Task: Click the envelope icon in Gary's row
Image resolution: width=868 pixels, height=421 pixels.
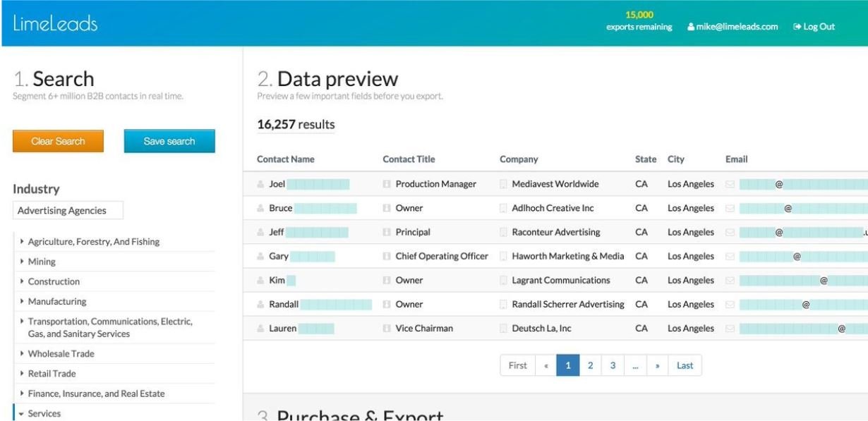Action: coord(730,257)
